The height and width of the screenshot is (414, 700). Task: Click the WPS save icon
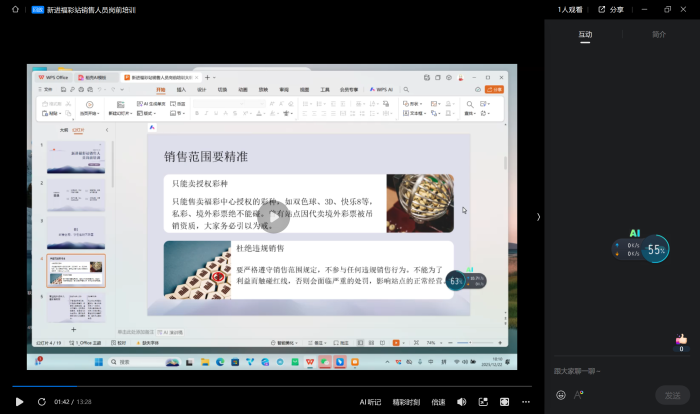(63, 90)
